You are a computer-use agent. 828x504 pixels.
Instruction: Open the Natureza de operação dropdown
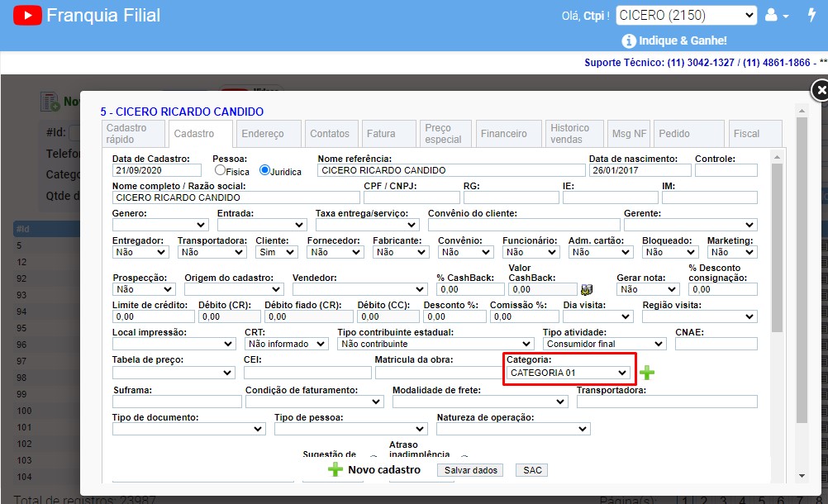[x=513, y=429]
